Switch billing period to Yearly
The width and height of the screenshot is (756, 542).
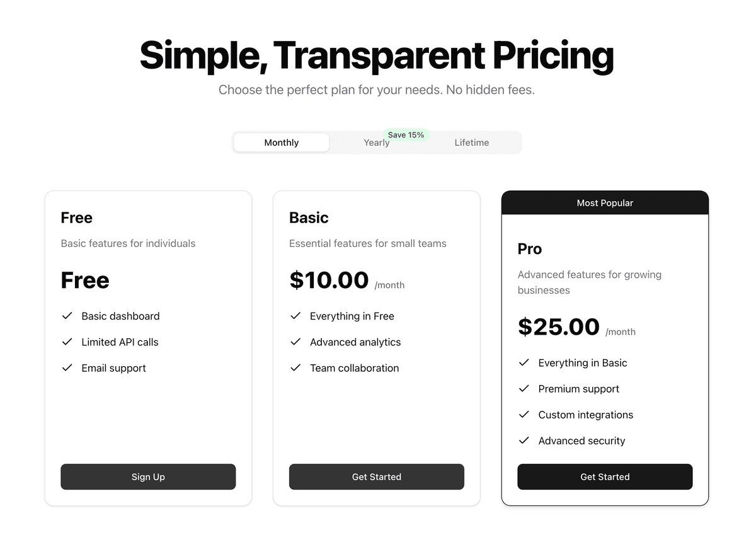376,142
